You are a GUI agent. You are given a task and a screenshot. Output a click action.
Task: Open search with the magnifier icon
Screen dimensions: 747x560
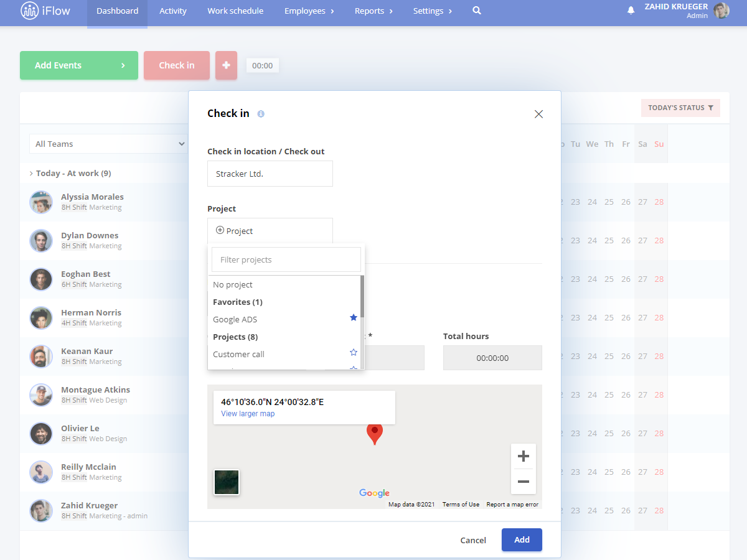(477, 11)
